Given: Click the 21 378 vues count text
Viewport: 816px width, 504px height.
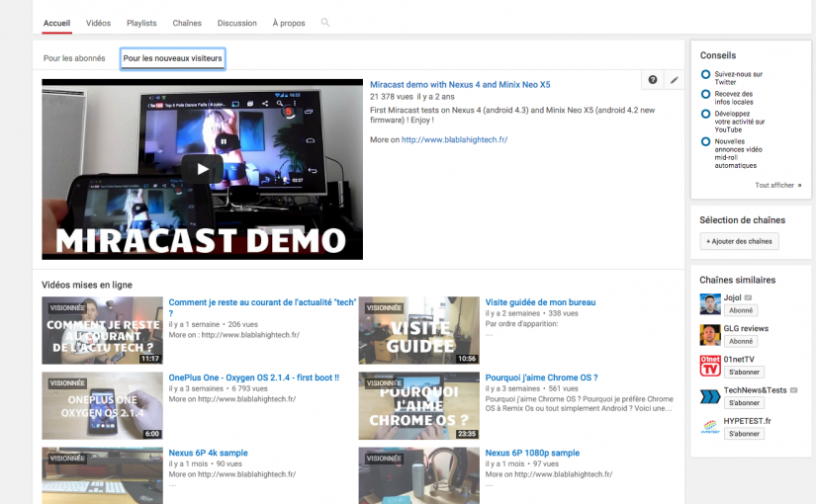Looking at the screenshot, I should pyautogui.click(x=392, y=97).
